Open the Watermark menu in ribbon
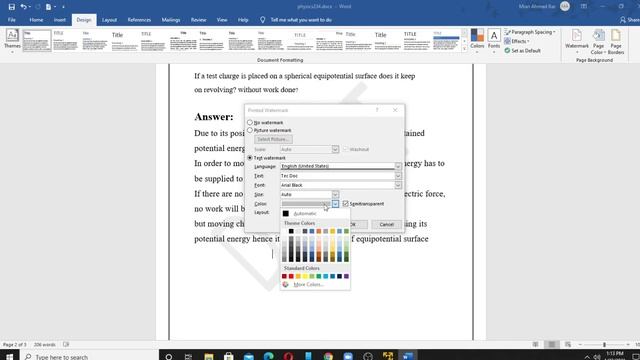640x360 pixels. pyautogui.click(x=577, y=41)
